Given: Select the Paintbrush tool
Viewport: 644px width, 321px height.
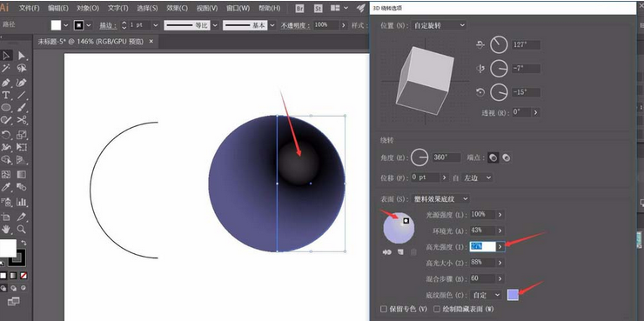Looking at the screenshot, I should pyautogui.click(x=22, y=108).
